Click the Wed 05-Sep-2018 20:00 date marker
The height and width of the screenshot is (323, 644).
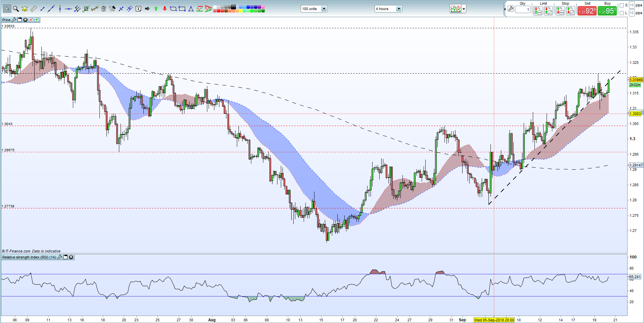pyautogui.click(x=494, y=320)
